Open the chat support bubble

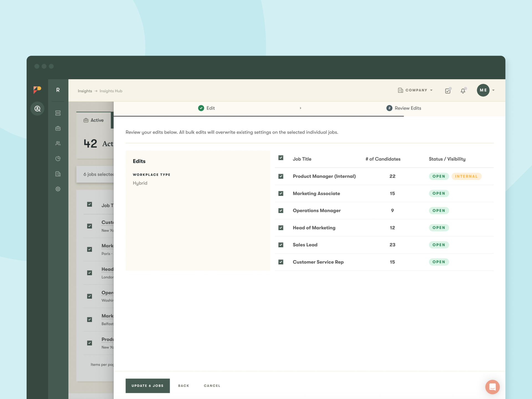pyautogui.click(x=492, y=387)
